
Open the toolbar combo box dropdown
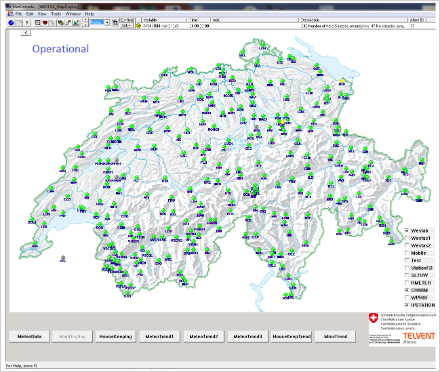tap(107, 22)
